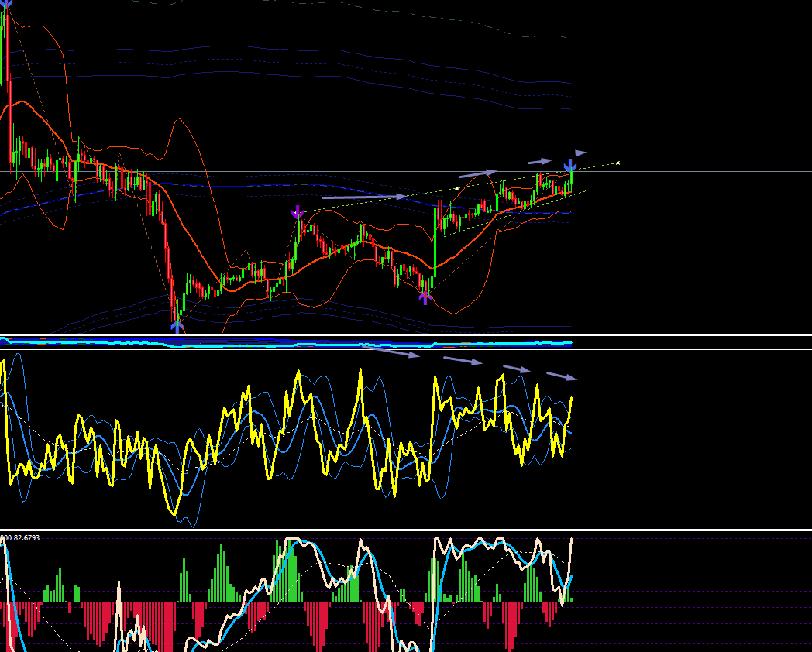The image size is (812, 652).
Task: Click the short gray arrow left of blue down arrow
Action: point(540,162)
